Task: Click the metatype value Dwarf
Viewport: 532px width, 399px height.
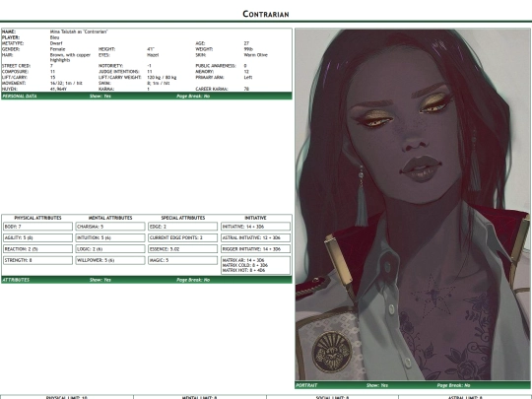Action: click(56, 43)
